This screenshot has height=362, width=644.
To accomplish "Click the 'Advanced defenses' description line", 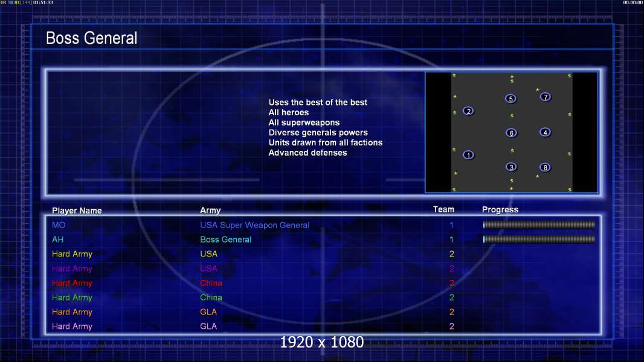I will (308, 153).
